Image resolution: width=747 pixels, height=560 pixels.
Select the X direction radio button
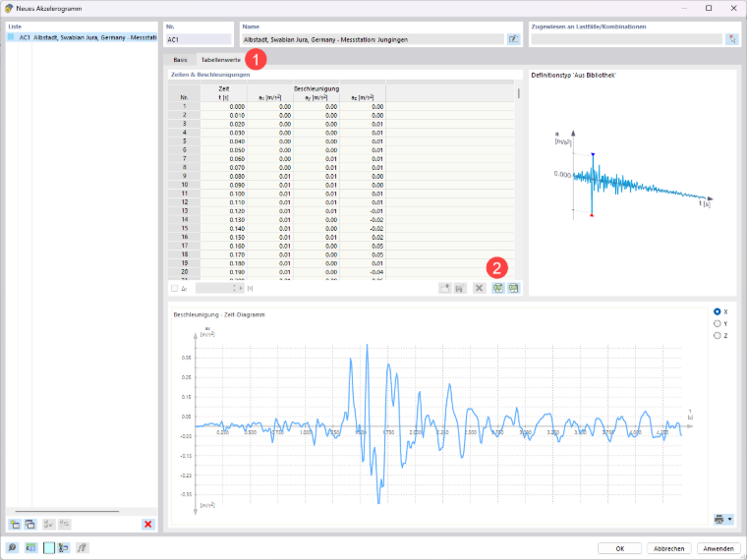[x=717, y=311]
